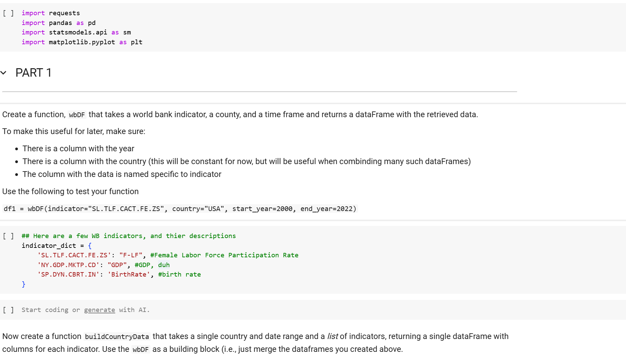Viewport: 626px width, 364px height.
Task: Click the matplotlib.pyplot import line
Action: [x=82, y=42]
